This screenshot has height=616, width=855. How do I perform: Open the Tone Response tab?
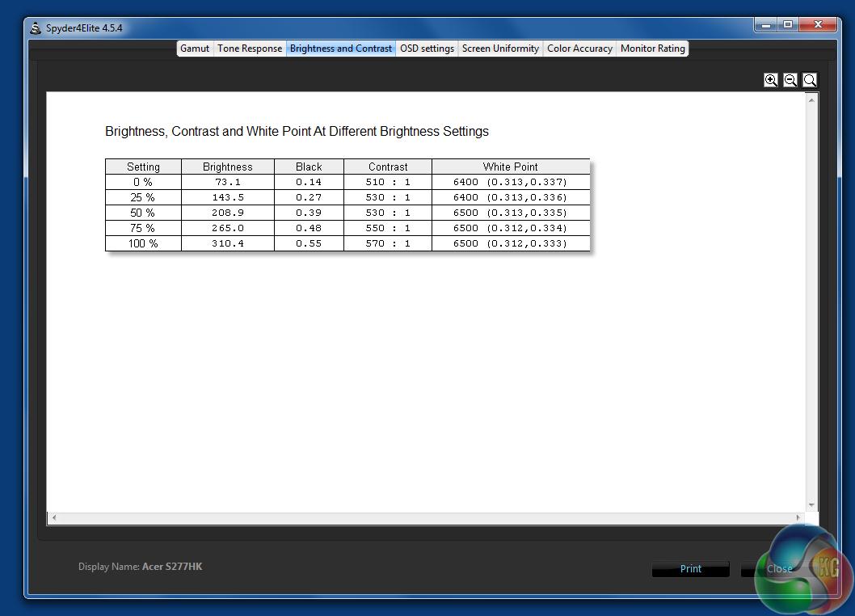(250, 49)
